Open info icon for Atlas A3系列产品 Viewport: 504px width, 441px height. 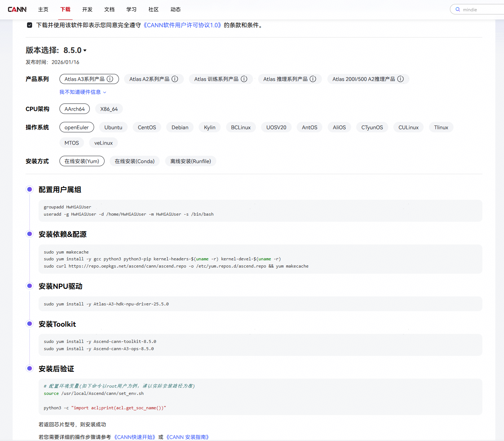coord(110,79)
